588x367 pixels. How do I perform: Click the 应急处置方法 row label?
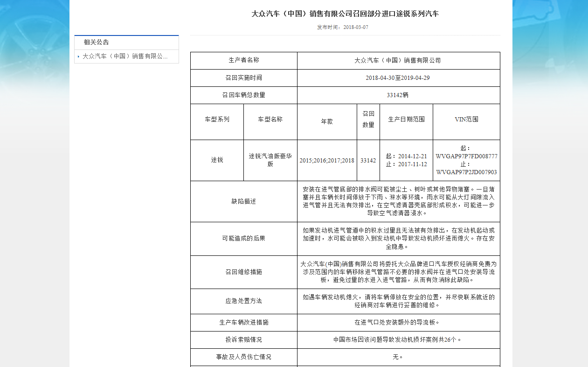point(244,301)
